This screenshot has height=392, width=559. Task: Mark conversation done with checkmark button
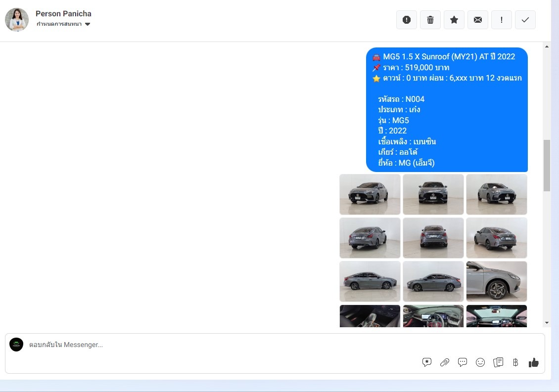click(x=525, y=20)
